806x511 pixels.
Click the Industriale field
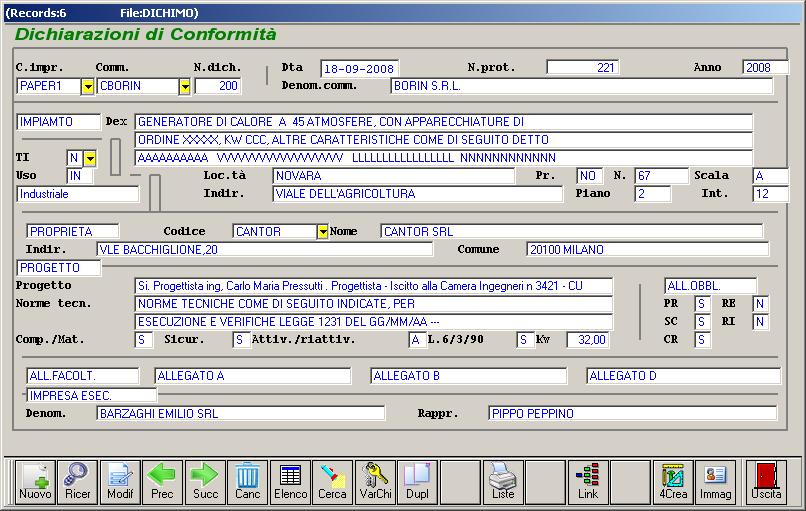pyautogui.click(x=78, y=194)
